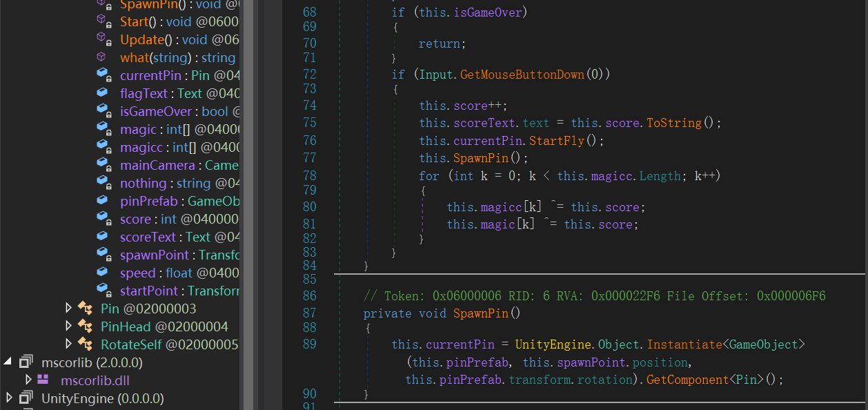This screenshot has width=868, height=410.
Task: Click the Pin class icon
Action: 85,309
